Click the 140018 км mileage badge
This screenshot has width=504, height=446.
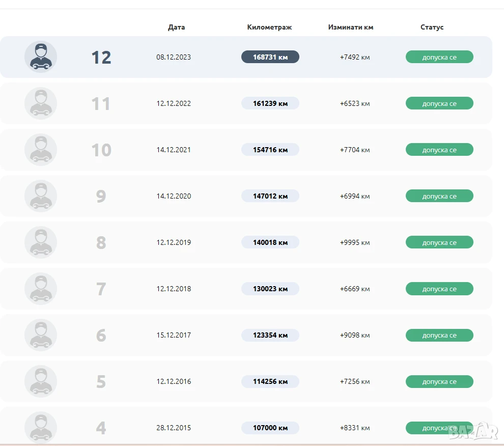[270, 242]
